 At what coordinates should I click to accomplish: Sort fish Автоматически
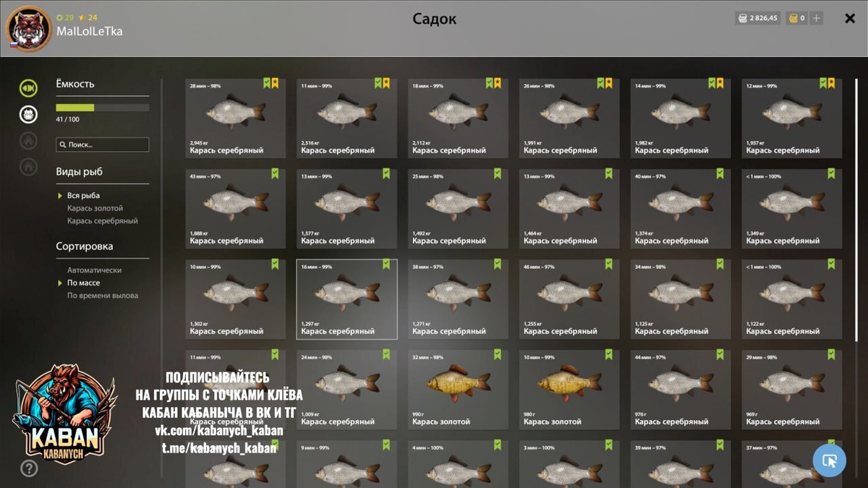coord(94,270)
